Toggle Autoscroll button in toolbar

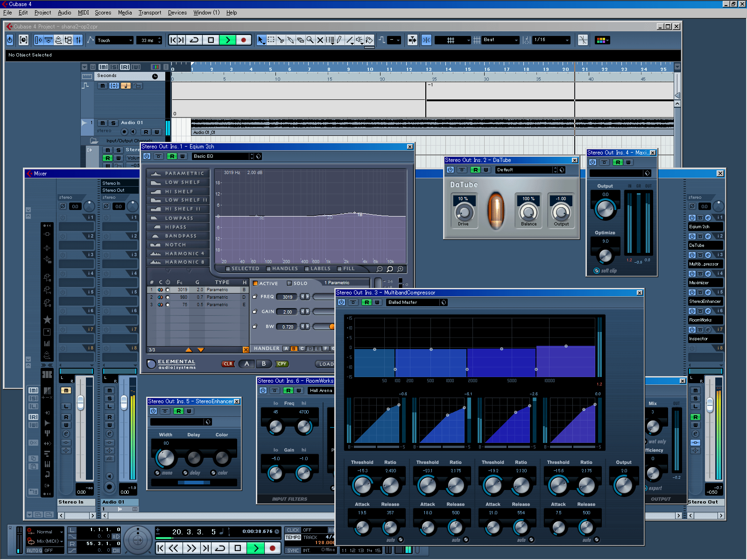tap(413, 40)
